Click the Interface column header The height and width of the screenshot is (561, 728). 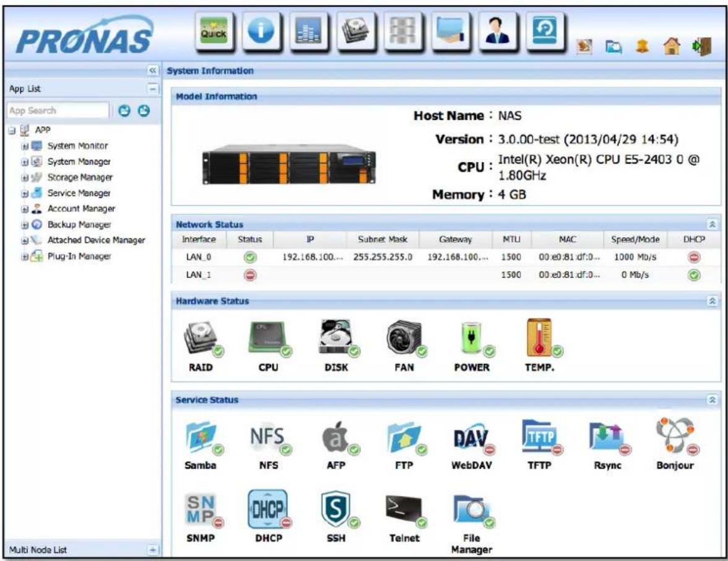[x=199, y=240]
